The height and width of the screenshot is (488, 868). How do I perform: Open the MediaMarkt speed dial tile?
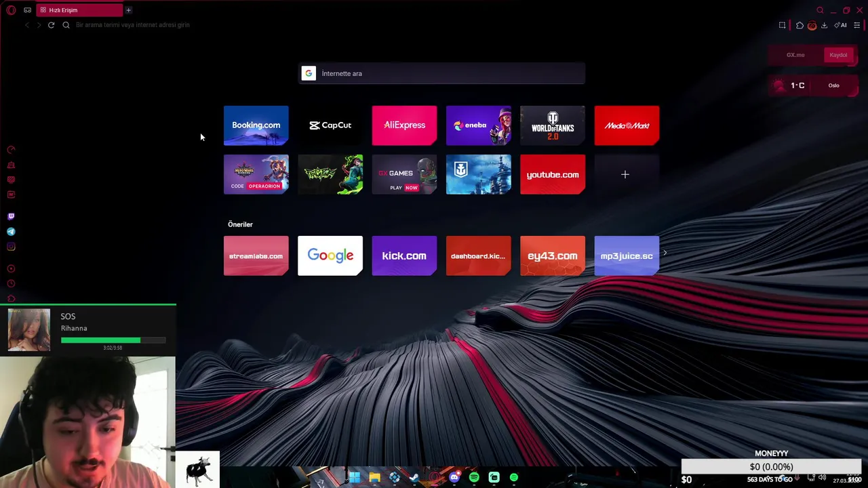tap(627, 125)
